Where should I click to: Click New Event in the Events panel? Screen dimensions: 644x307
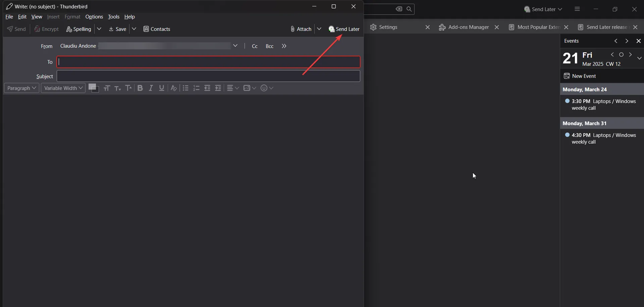pos(584,76)
